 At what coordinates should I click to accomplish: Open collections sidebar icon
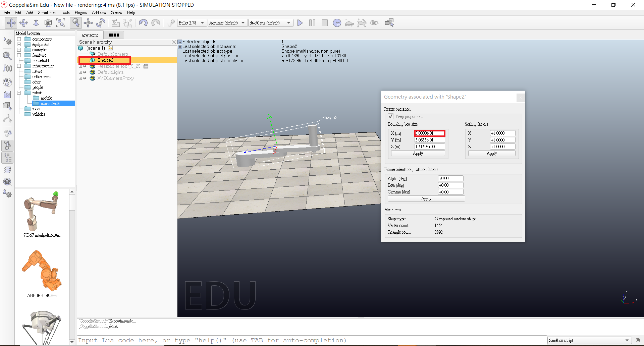pos(7,82)
